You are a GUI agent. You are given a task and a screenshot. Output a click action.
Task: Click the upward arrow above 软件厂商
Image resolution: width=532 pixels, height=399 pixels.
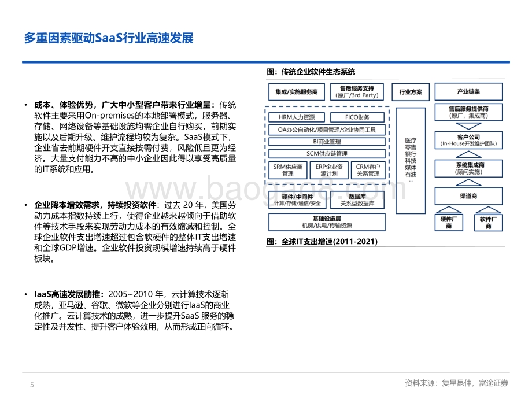click(488, 210)
